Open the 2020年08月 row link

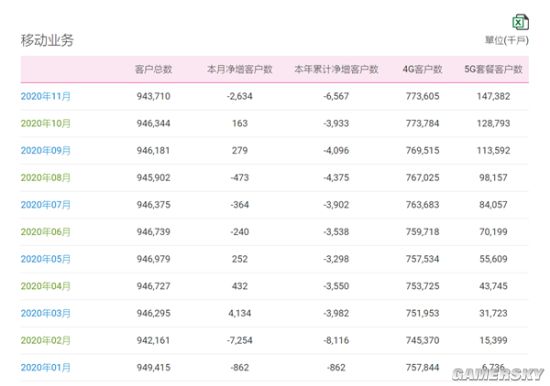tap(46, 178)
